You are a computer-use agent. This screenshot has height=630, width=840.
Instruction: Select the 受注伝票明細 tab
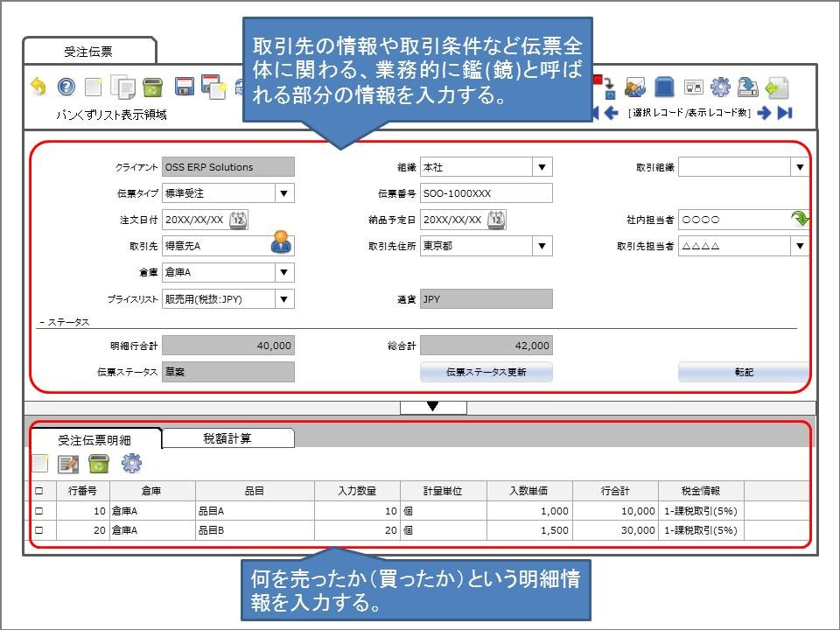tap(94, 440)
